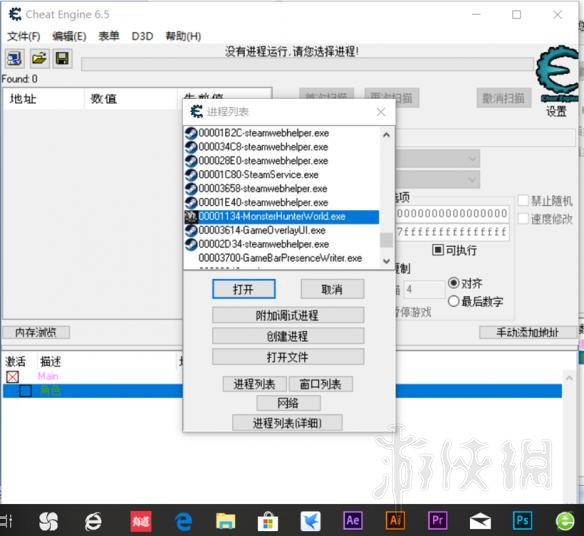The height and width of the screenshot is (536, 584).
Task: Select 000028E0-steamwebhelper.exe process
Action: coord(263,161)
